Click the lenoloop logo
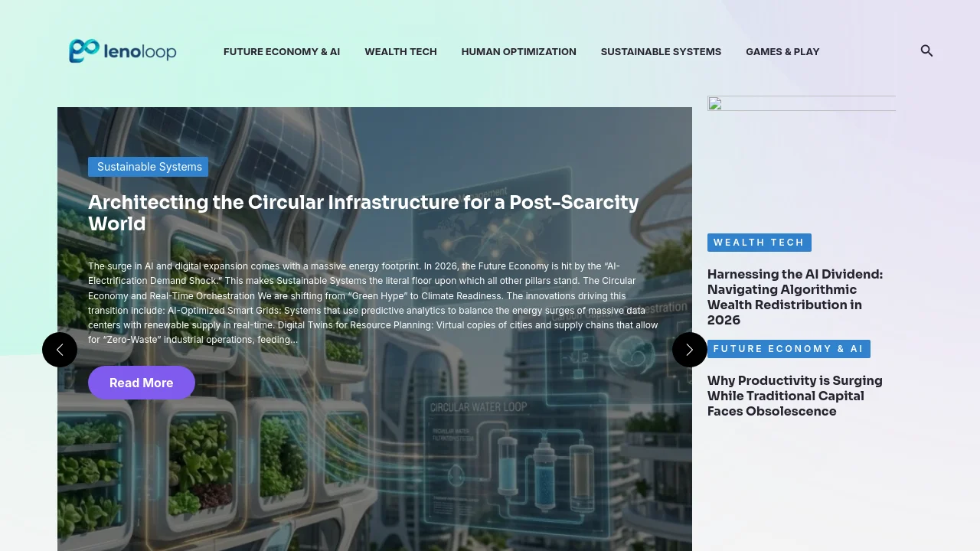This screenshot has height=551, width=980. tap(122, 51)
